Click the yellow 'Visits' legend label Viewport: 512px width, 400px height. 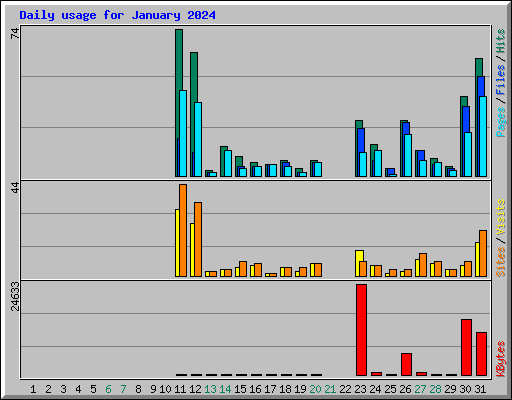[501, 217]
